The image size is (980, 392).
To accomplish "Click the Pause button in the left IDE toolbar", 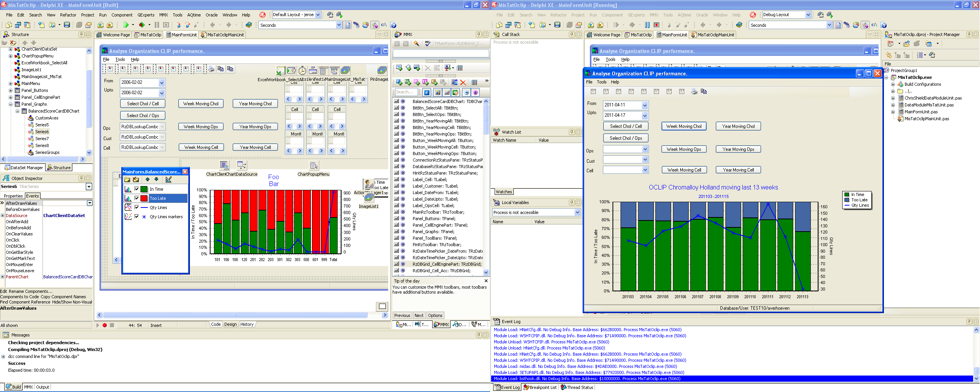I will click(157, 25).
